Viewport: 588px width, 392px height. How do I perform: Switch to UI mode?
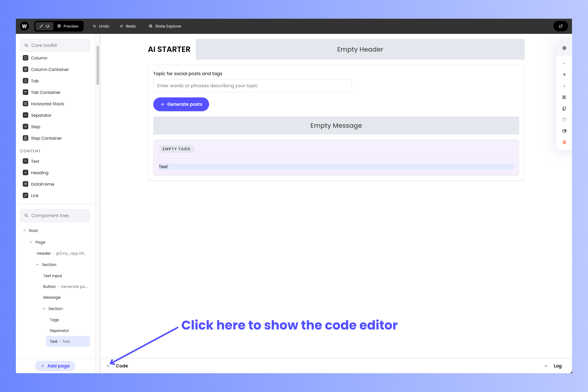(x=44, y=26)
